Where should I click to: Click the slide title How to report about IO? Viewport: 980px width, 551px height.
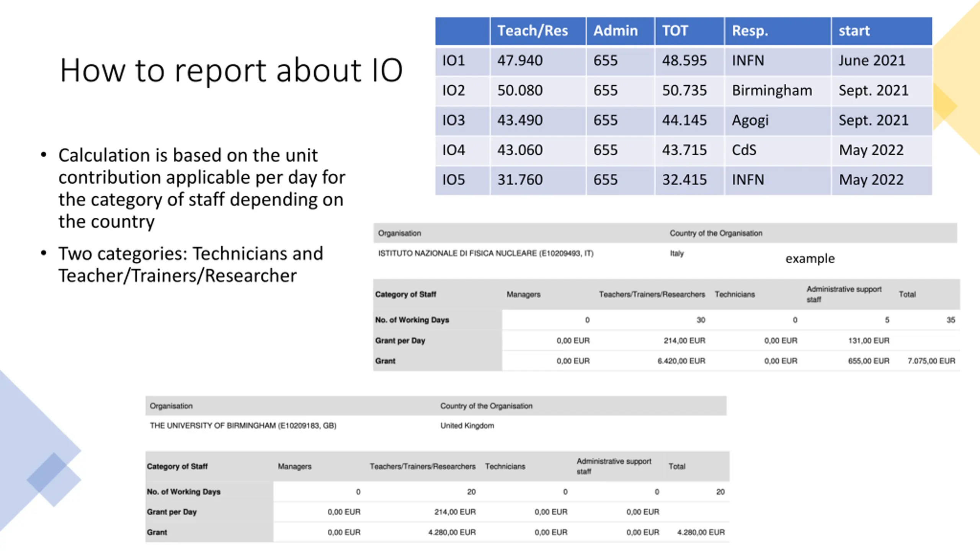[x=231, y=70]
